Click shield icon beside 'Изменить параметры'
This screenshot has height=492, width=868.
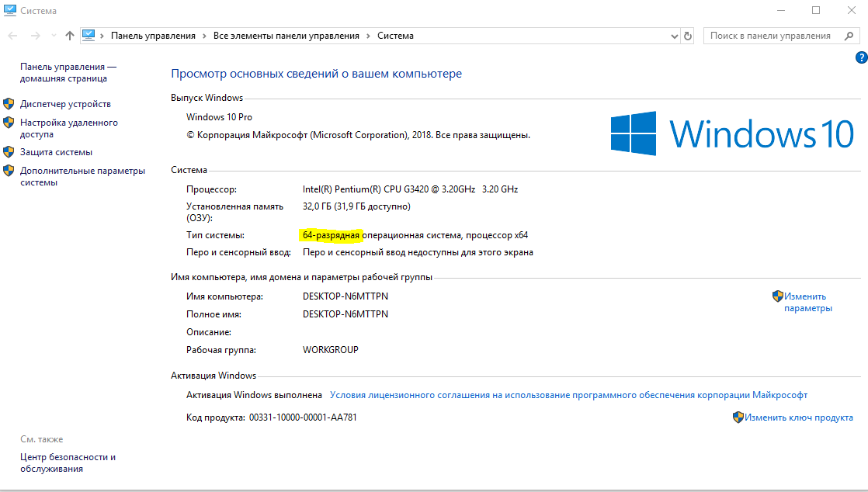pos(778,296)
